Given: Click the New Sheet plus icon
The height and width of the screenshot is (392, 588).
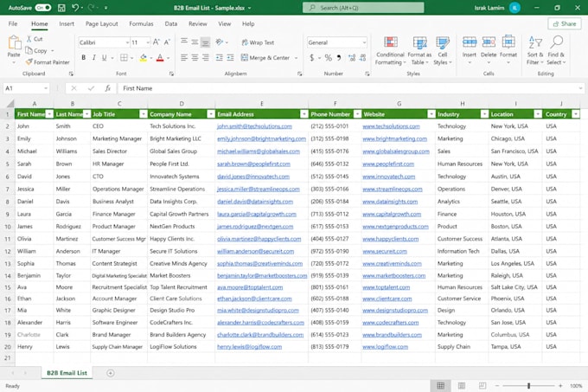Looking at the screenshot, I should [x=111, y=373].
